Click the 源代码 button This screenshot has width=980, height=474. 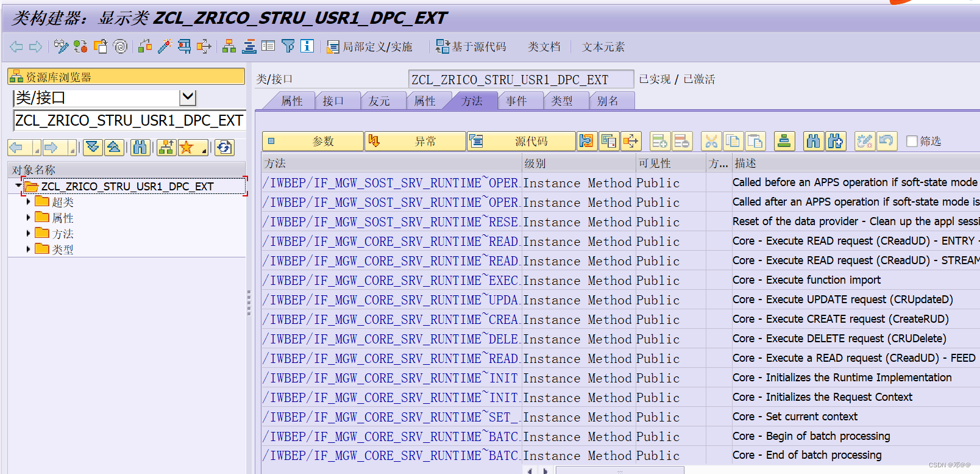click(522, 142)
